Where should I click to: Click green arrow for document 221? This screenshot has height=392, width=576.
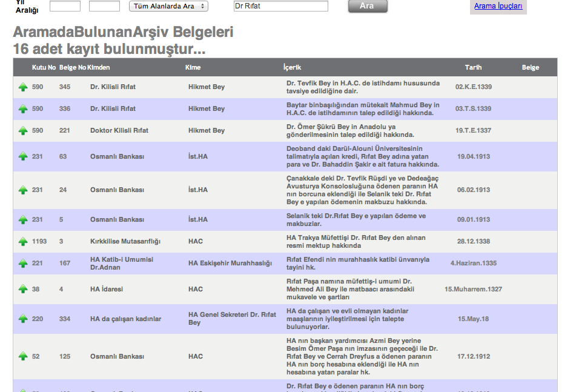[x=23, y=130]
